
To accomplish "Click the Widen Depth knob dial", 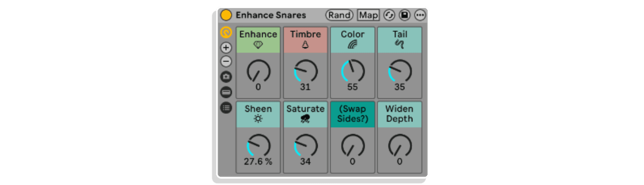I will [x=399, y=145].
